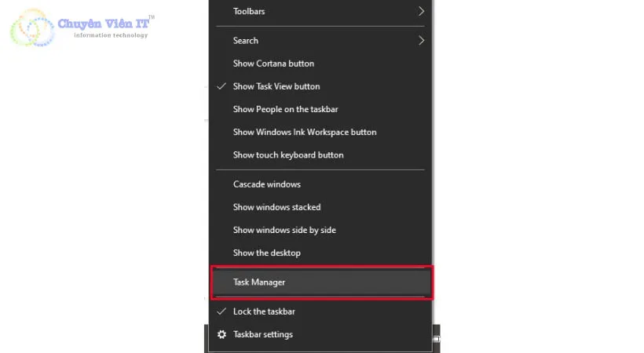Open Task Manager from the context menu

point(259,282)
